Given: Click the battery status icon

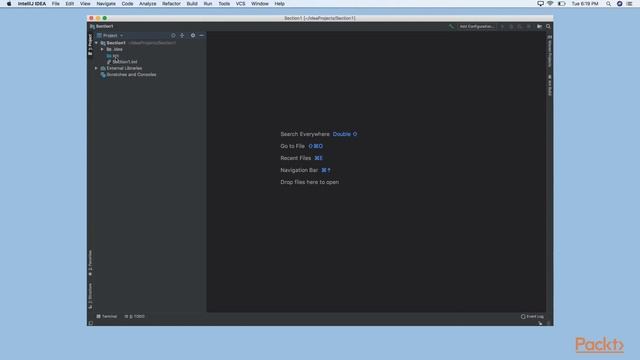Looking at the screenshot, I should pyautogui.click(x=562, y=4).
